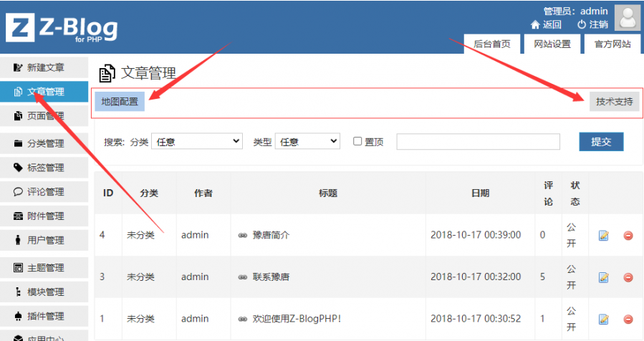
Task: Click the 提交 submit button
Action: pos(601,142)
